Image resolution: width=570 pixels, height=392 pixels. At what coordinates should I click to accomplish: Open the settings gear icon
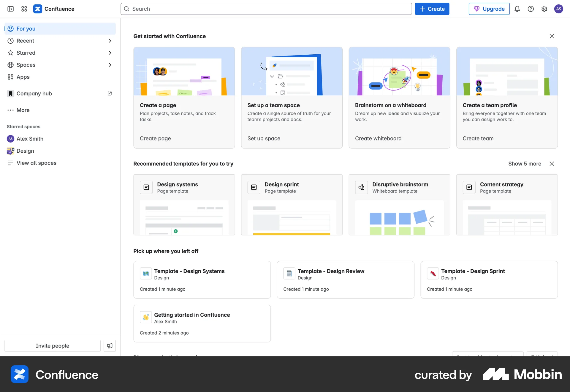tap(544, 9)
